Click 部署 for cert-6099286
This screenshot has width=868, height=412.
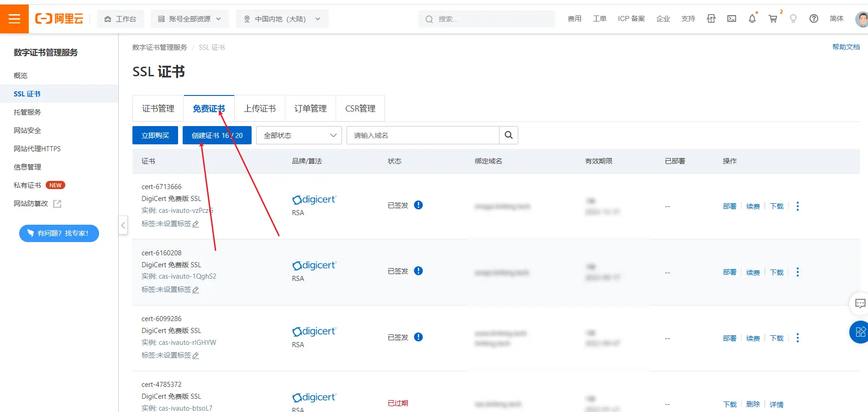pyautogui.click(x=730, y=338)
